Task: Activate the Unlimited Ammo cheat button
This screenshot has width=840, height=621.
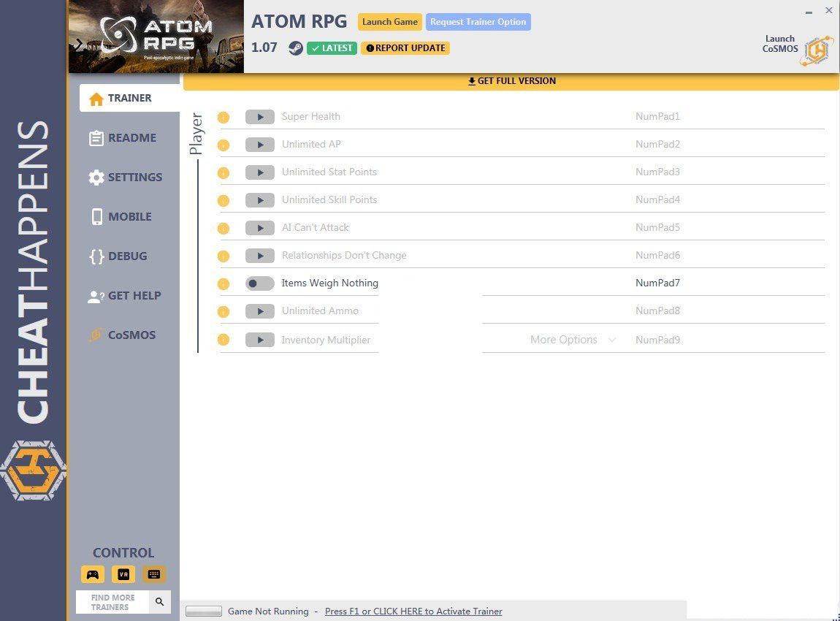Action: (260, 311)
